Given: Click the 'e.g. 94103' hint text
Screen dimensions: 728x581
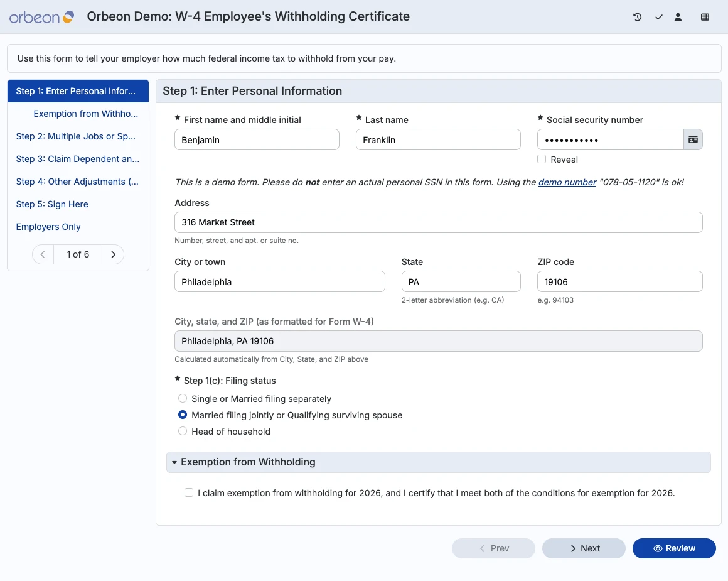Looking at the screenshot, I should point(555,300).
